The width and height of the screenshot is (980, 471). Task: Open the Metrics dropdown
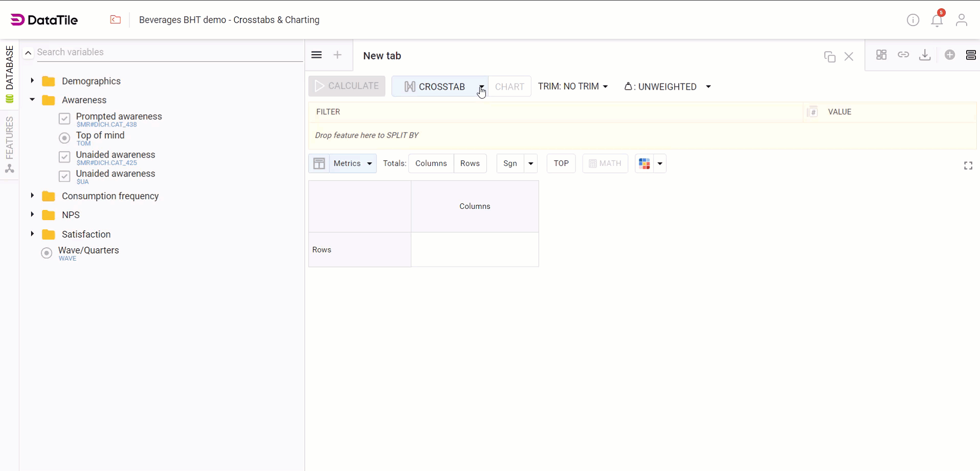coord(352,163)
